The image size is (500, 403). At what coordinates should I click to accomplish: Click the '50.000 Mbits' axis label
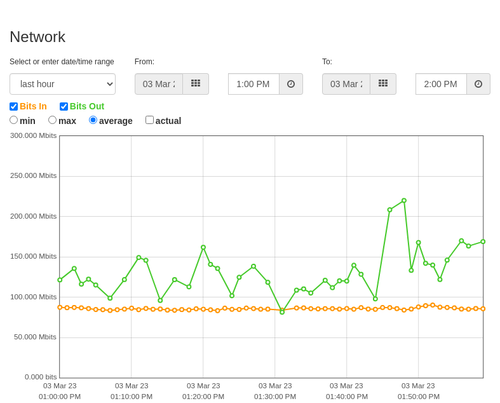[x=35, y=337]
